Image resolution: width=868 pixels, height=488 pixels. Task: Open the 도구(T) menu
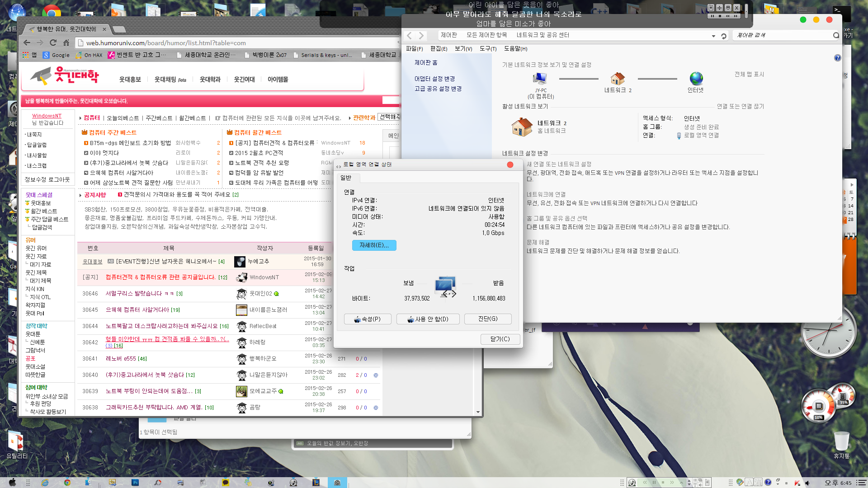click(488, 49)
